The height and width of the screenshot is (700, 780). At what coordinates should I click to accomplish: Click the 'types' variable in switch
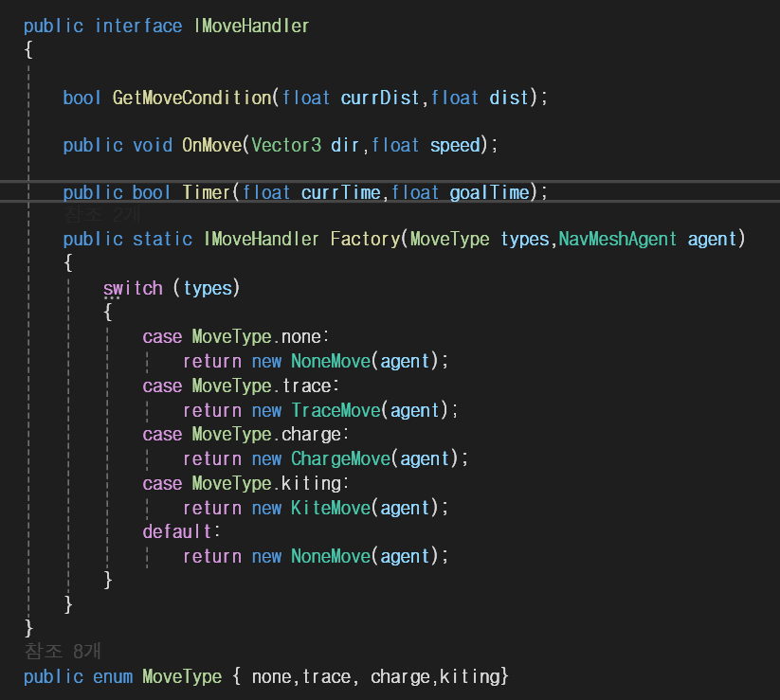208,288
